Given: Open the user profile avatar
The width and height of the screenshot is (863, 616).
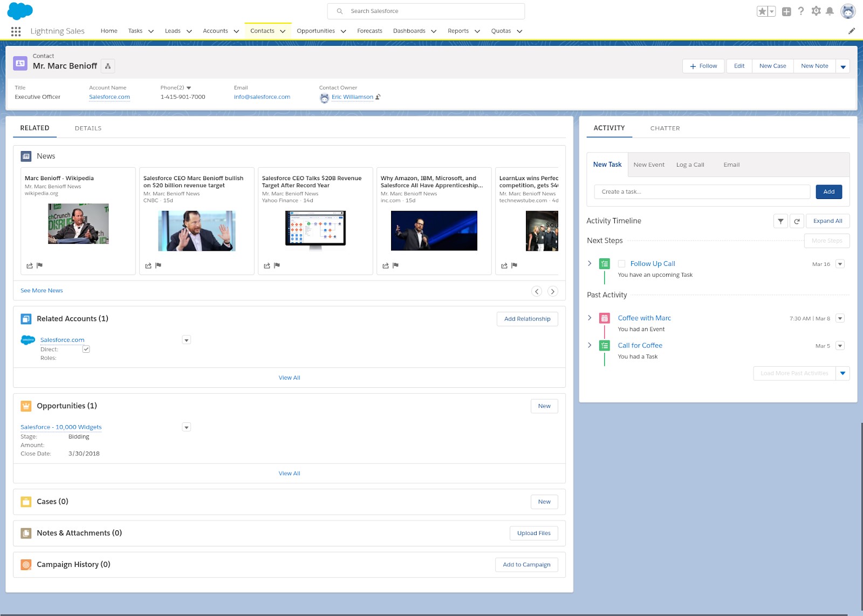Looking at the screenshot, I should point(848,11).
